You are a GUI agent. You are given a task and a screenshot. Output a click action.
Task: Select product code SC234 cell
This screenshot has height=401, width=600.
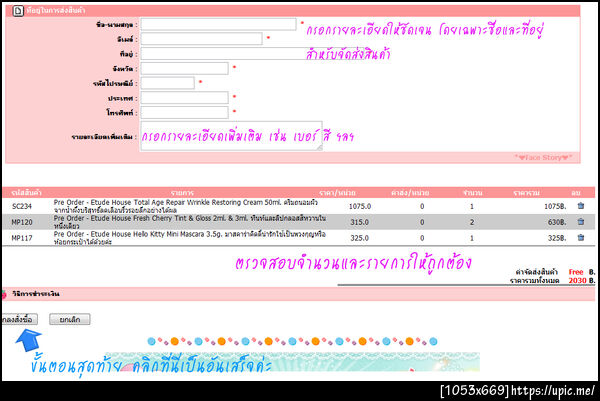pyautogui.click(x=22, y=206)
